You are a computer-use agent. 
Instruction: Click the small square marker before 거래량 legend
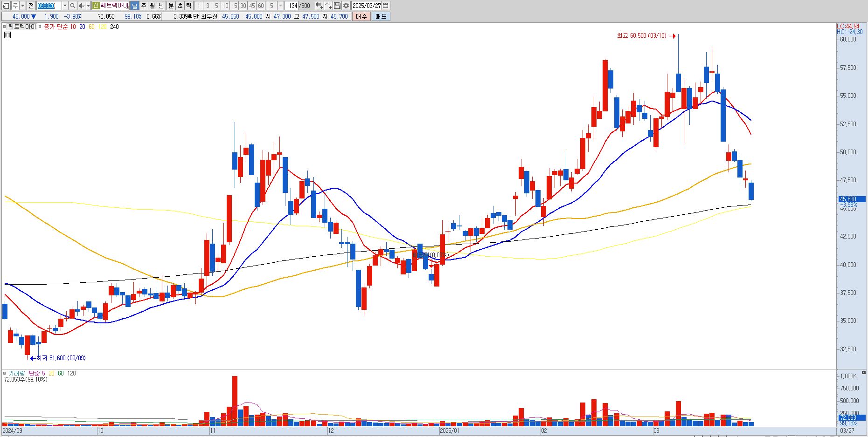[5, 374]
